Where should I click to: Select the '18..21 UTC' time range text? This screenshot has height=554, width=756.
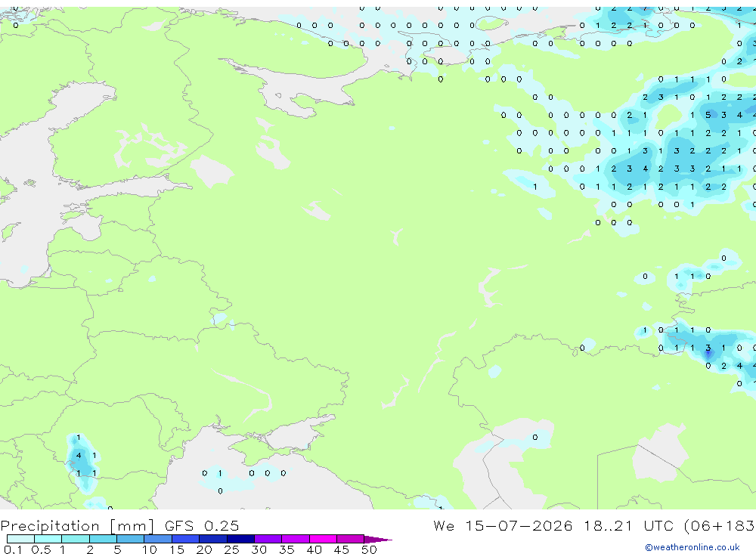pyautogui.click(x=628, y=525)
